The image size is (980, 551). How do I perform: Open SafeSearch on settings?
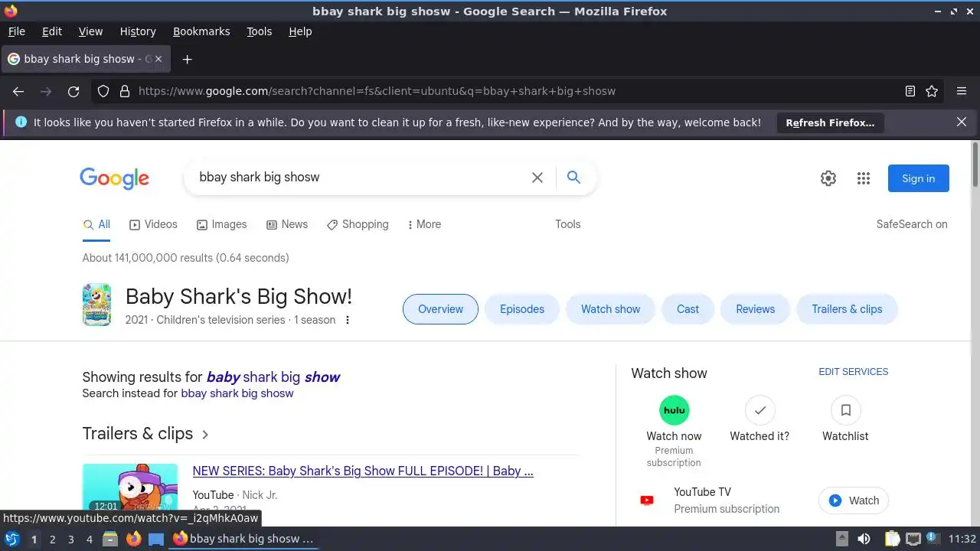(x=912, y=224)
